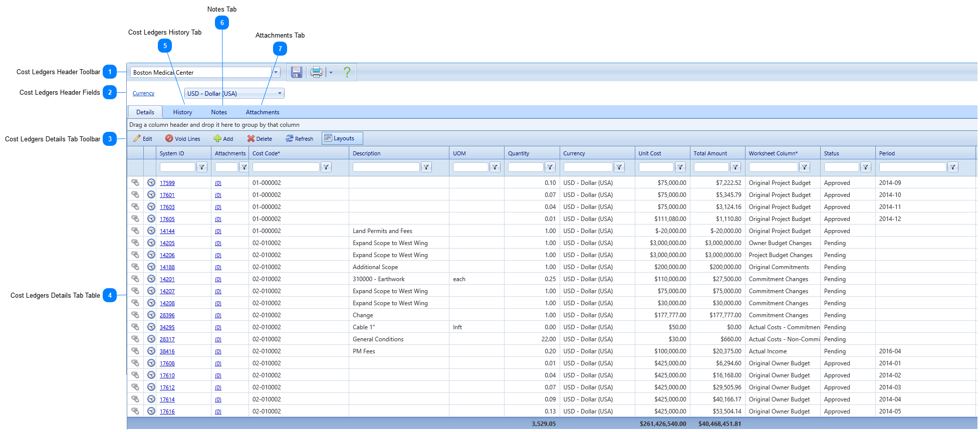Open the Notes tab
The width and height of the screenshot is (980, 432).
point(219,112)
